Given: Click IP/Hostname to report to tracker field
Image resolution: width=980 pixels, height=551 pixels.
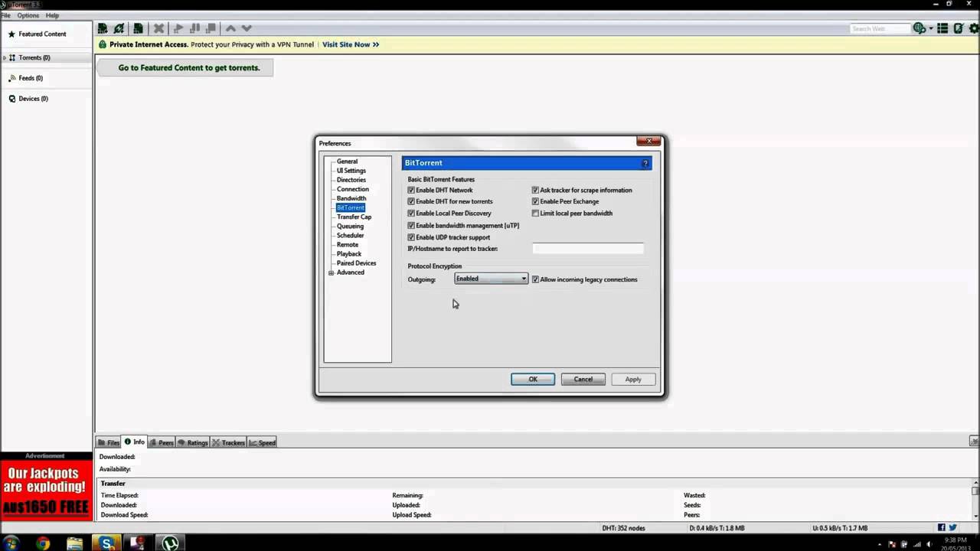Looking at the screenshot, I should point(588,249).
